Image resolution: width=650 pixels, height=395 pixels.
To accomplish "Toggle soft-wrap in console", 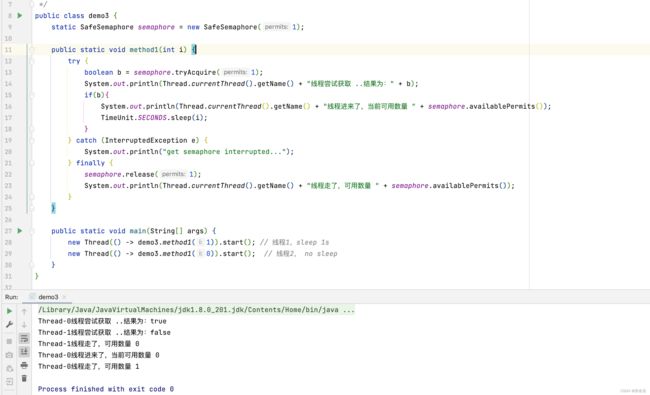I will pyautogui.click(x=24, y=339).
